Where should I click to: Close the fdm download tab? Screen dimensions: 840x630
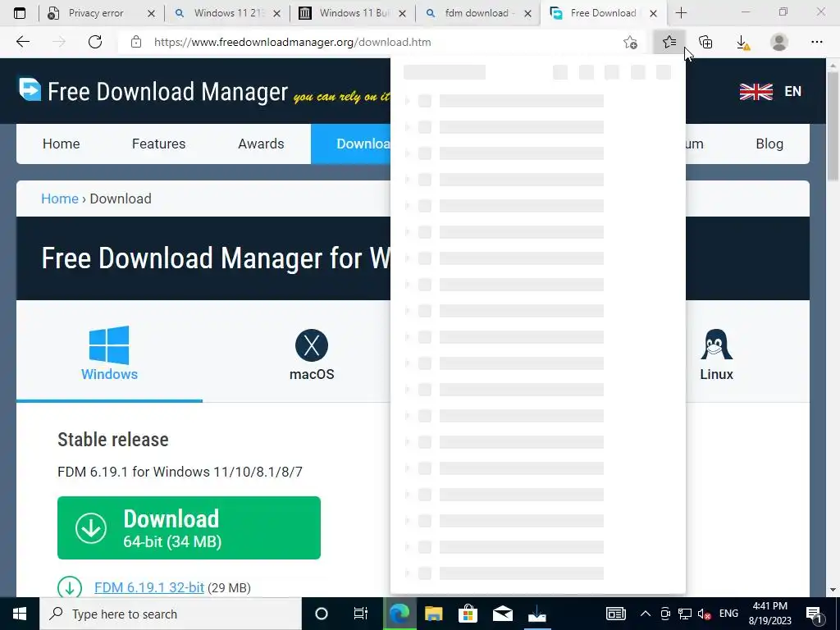coord(527,13)
